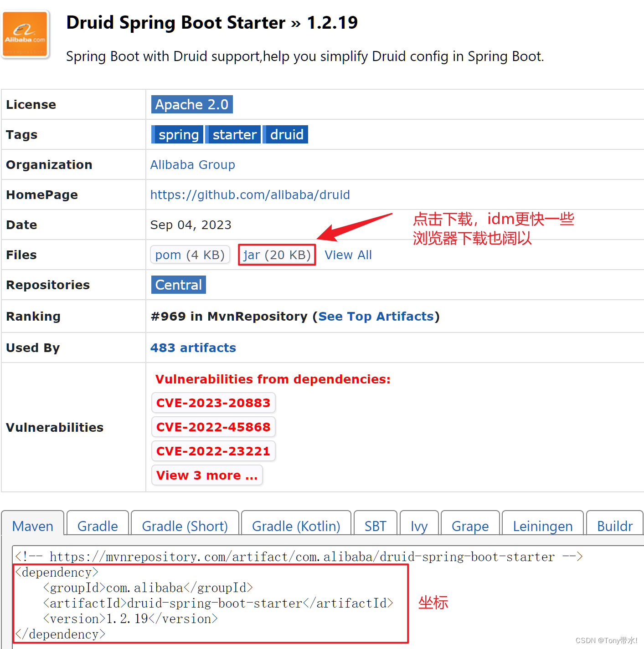644x649 pixels.
Task: Switch to the SBT tab
Action: coord(376,526)
